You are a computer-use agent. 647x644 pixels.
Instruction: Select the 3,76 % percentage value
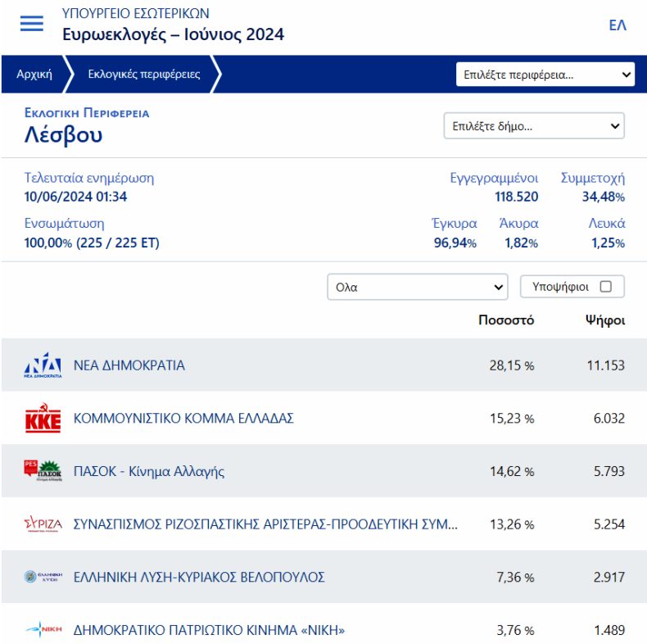tap(515, 630)
